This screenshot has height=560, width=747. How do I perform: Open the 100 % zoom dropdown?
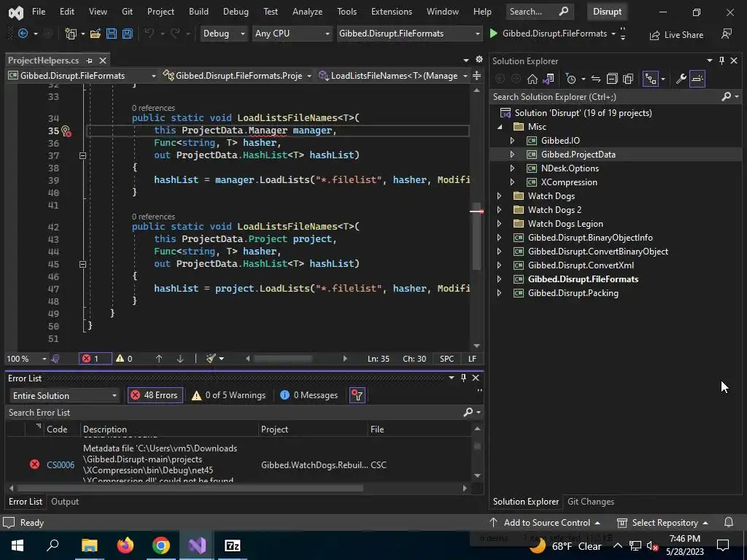(27, 359)
